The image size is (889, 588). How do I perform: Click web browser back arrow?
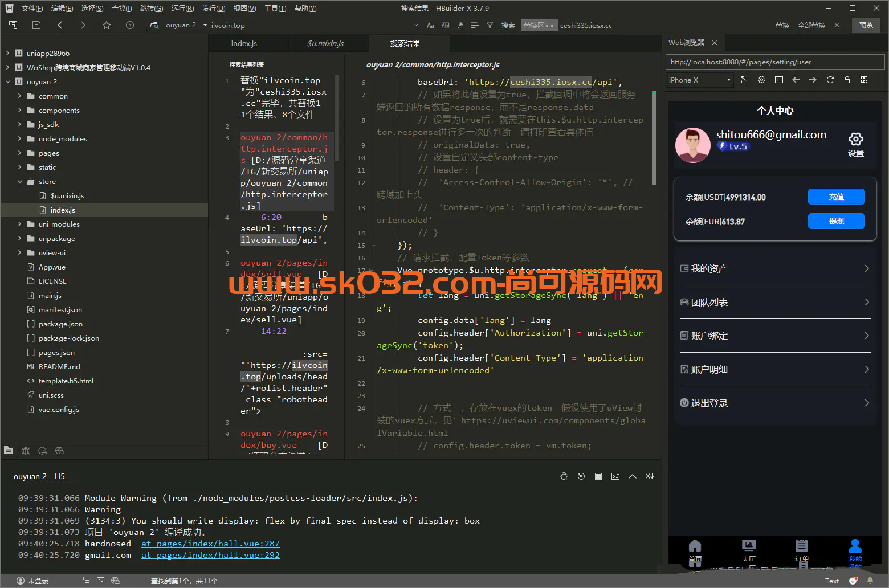click(x=796, y=80)
